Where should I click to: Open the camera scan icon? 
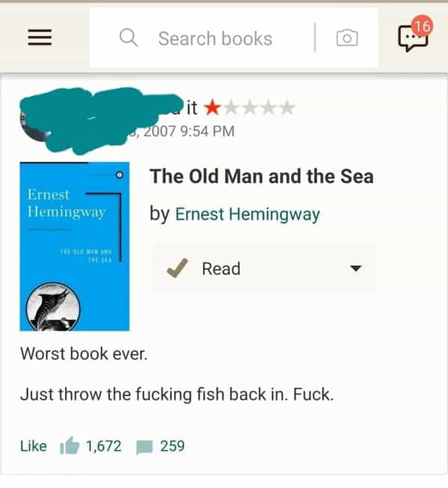pyautogui.click(x=347, y=38)
